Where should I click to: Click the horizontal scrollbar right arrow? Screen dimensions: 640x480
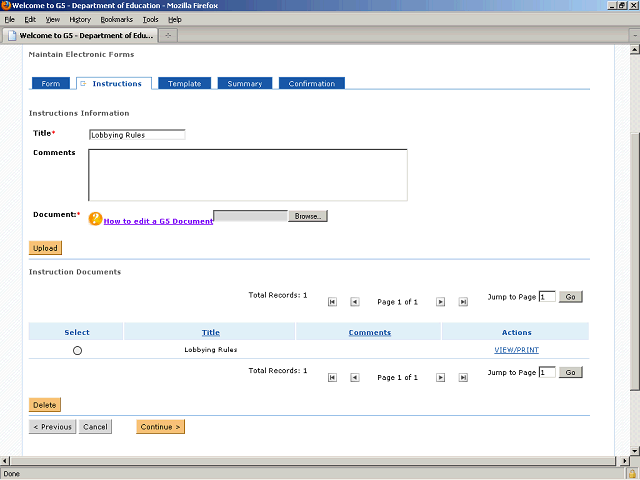(x=624, y=461)
